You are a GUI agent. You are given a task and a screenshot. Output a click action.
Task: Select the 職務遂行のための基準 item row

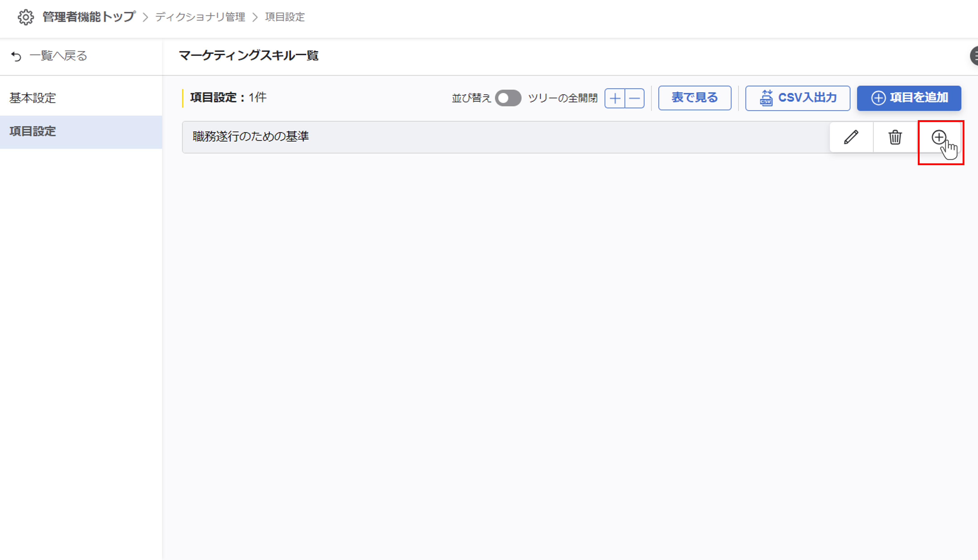251,136
